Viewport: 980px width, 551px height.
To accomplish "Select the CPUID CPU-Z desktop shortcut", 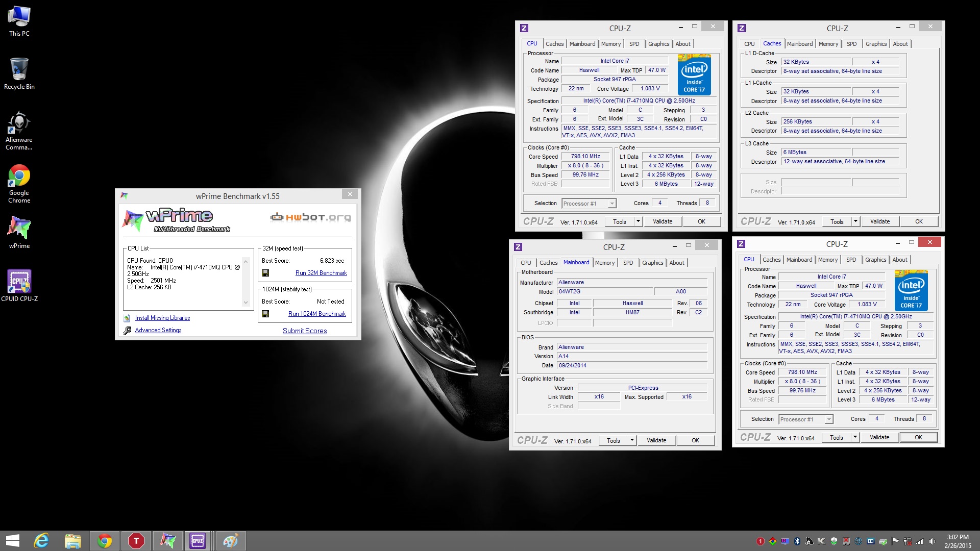I will click(x=19, y=285).
